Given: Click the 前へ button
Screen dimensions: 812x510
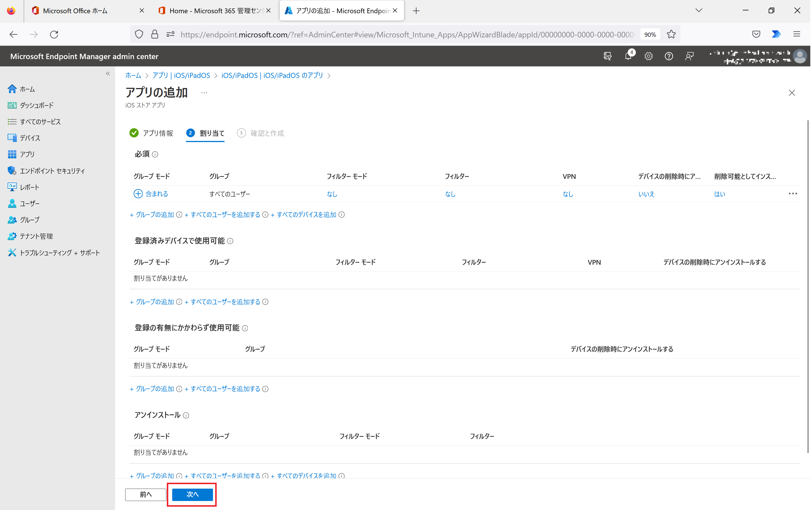Looking at the screenshot, I should pos(146,495).
